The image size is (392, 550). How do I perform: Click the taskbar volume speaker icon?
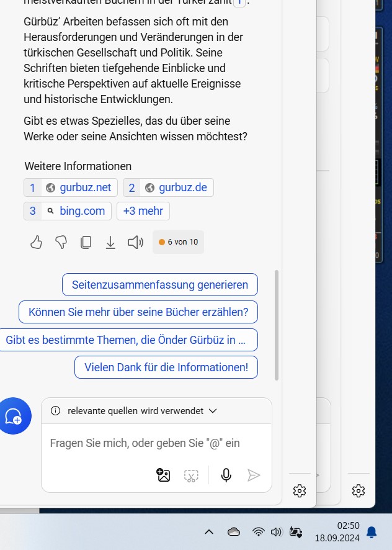(276, 532)
